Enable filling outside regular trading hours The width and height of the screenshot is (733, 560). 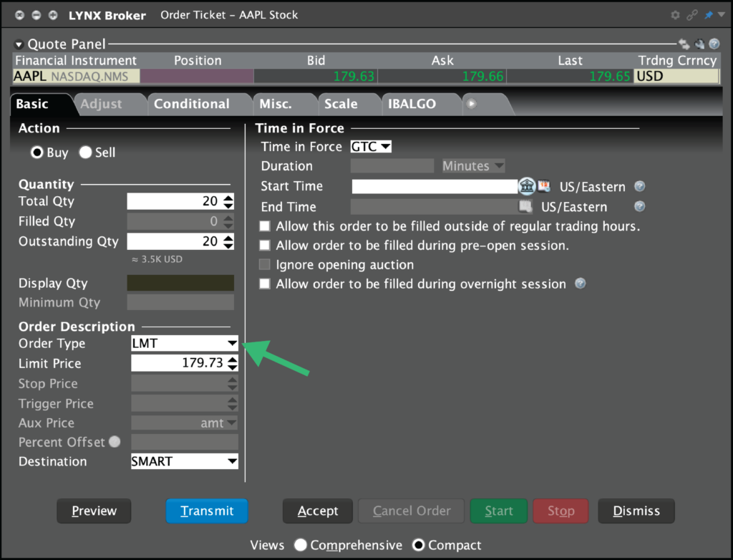point(265,226)
